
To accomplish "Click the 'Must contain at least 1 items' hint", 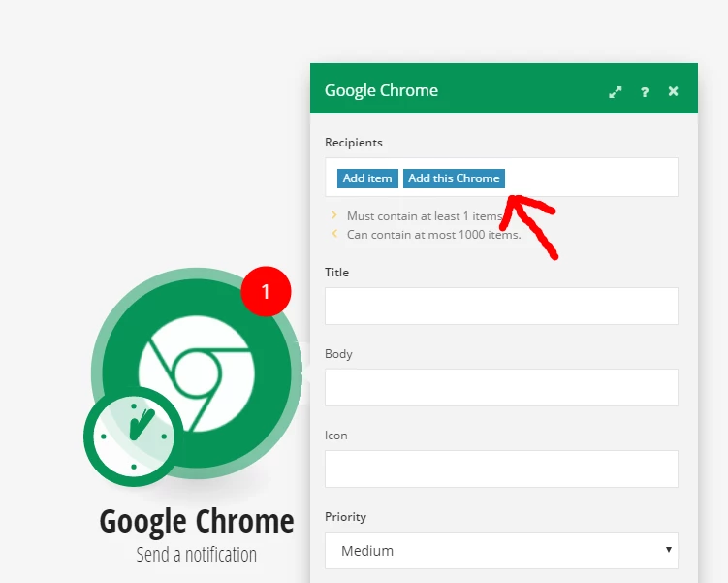I will click(425, 216).
